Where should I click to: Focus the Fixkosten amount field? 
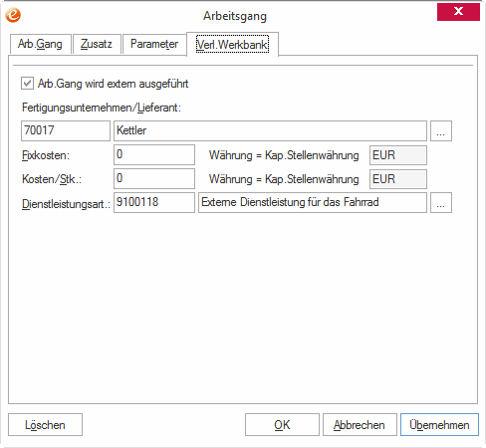coord(154,154)
